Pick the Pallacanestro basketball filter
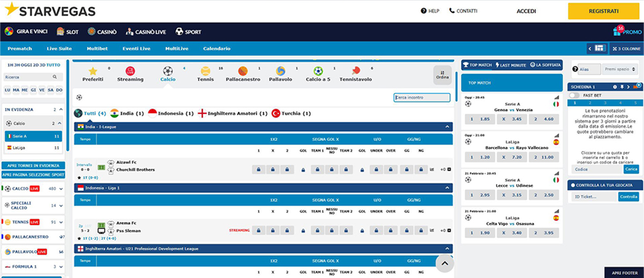 243,74
